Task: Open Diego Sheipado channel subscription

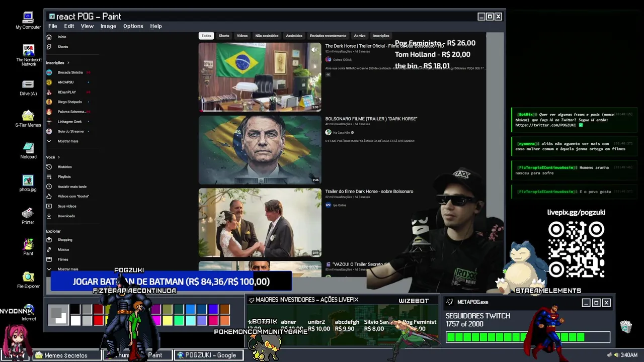Action: (x=68, y=102)
